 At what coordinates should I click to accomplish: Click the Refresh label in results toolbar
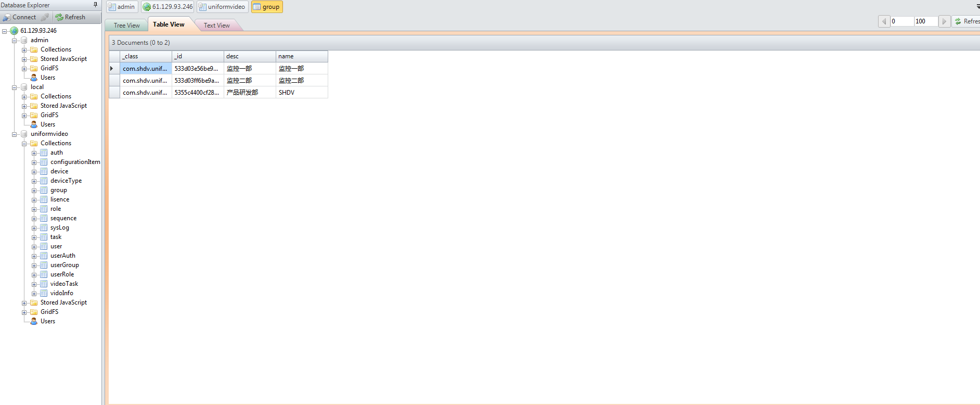pyautogui.click(x=972, y=21)
